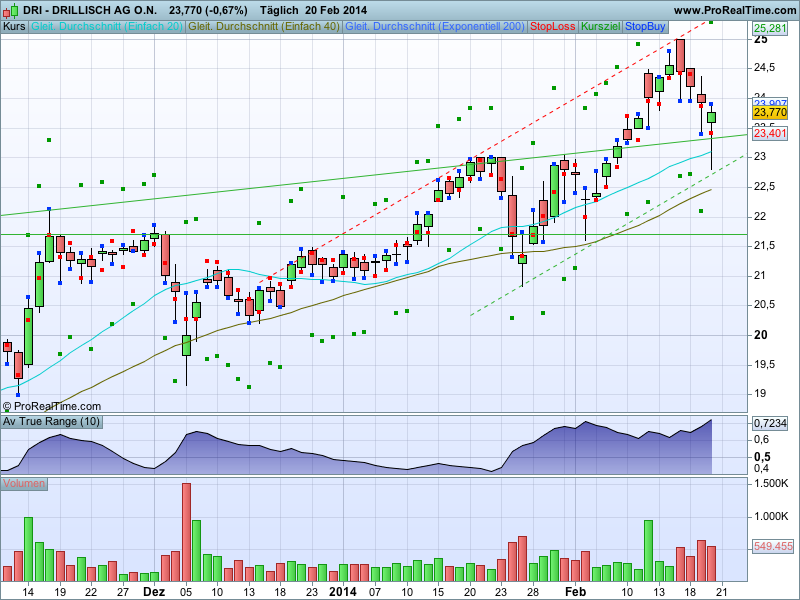Click the Feb month label on time axis
800x600 pixels.
[x=575, y=592]
